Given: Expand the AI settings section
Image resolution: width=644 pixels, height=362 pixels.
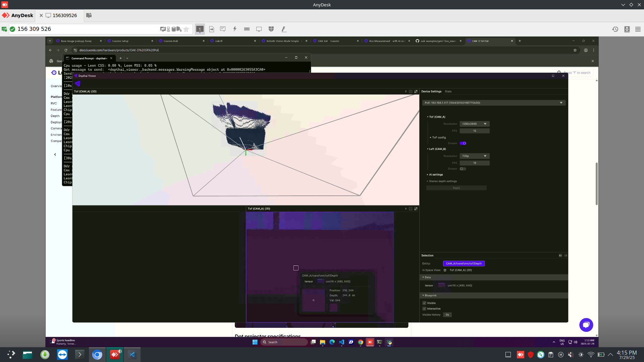Looking at the screenshot, I should [x=436, y=175].
